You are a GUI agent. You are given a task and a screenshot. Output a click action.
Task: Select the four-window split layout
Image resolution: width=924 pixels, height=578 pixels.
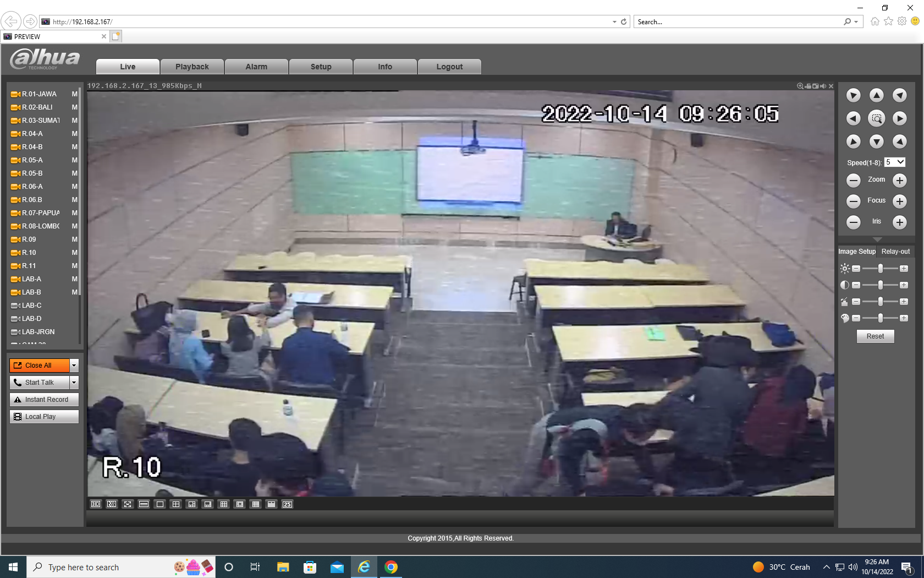(x=175, y=504)
